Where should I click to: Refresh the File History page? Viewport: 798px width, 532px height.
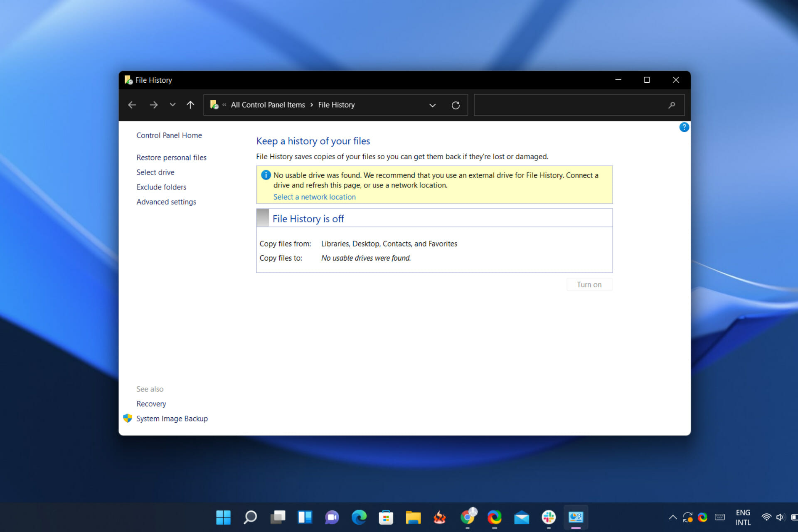click(x=456, y=106)
